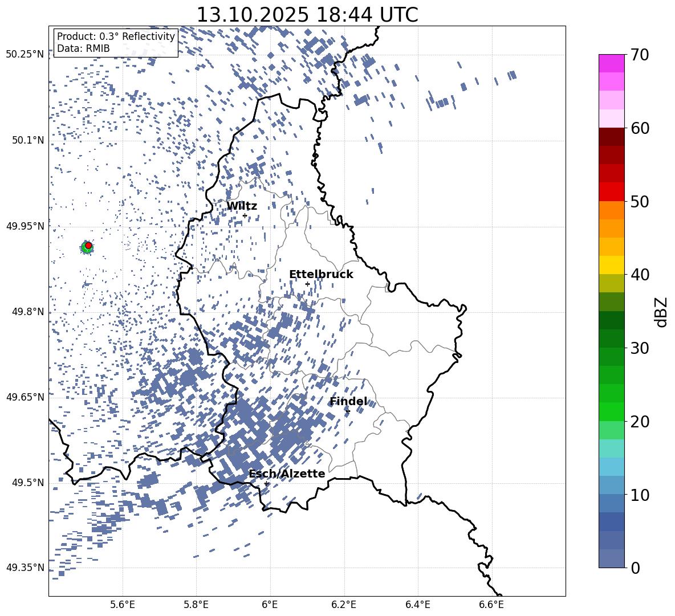This screenshot has width=675, height=616.
Task: Click the 5.6°E longitude label
Action: [x=123, y=605]
